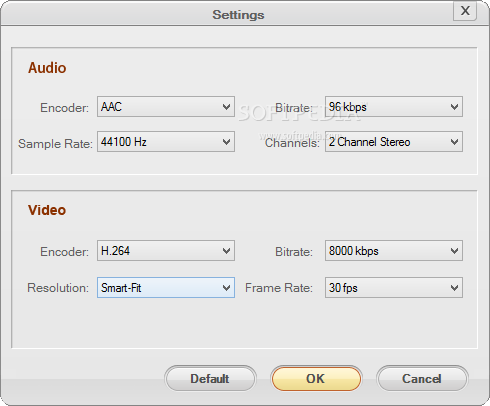Expand the Sample Rate dropdown showing 44100 Hz
Screen dimensions: 490x406
click(166, 142)
